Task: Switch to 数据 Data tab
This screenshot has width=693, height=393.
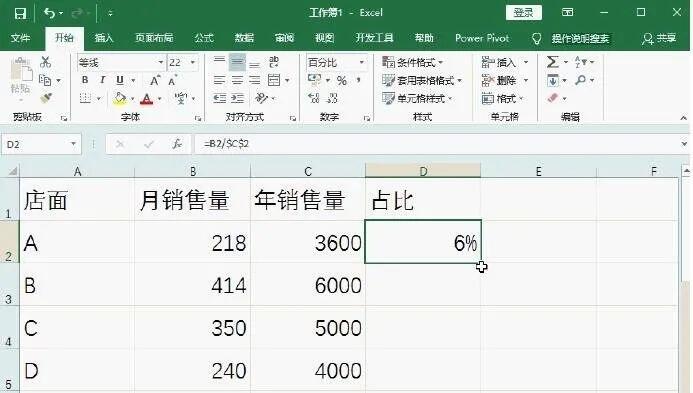Action: click(244, 38)
